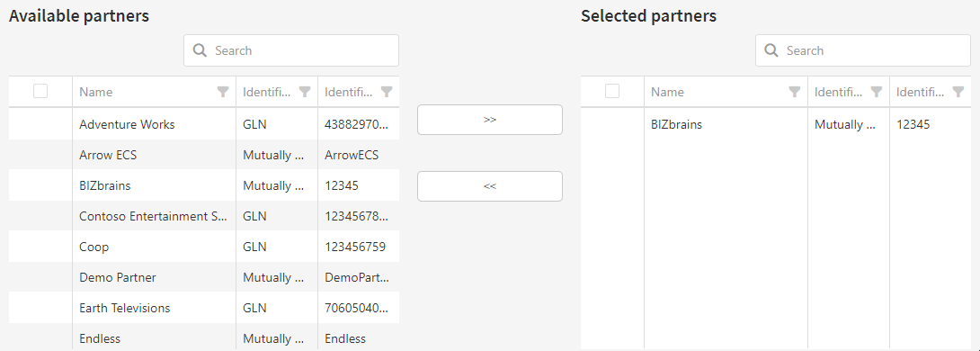
Task: Open Name column filter in Available partners
Action: (222, 92)
